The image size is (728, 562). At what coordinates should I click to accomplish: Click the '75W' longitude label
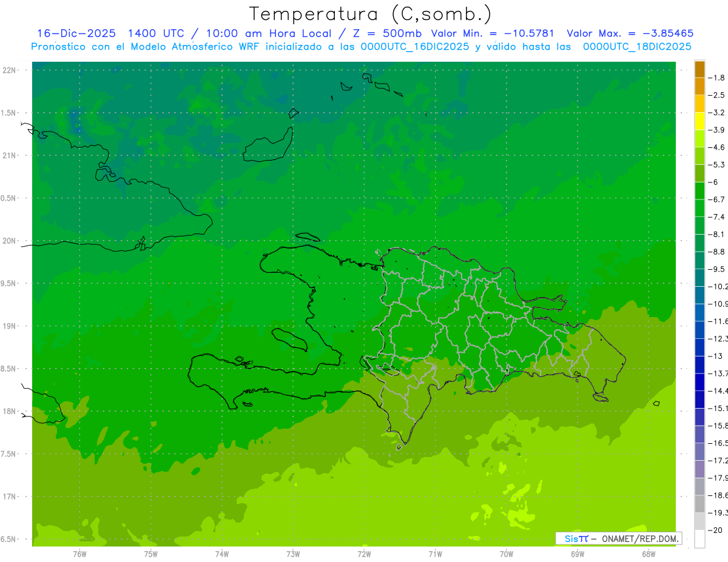point(150,554)
